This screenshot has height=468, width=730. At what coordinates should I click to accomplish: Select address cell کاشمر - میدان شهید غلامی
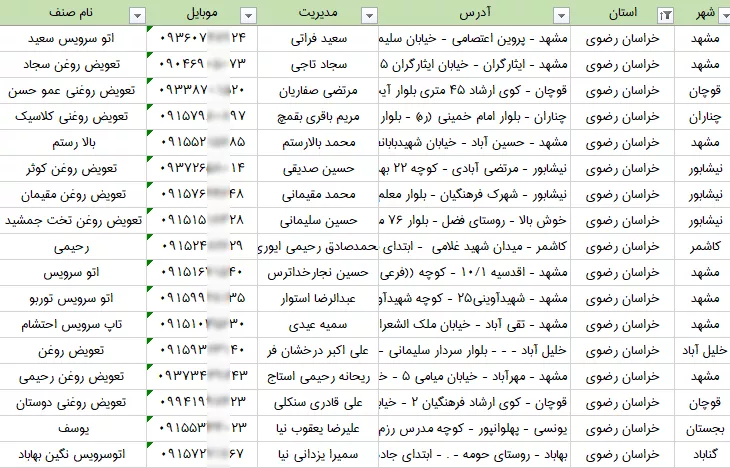[474, 247]
